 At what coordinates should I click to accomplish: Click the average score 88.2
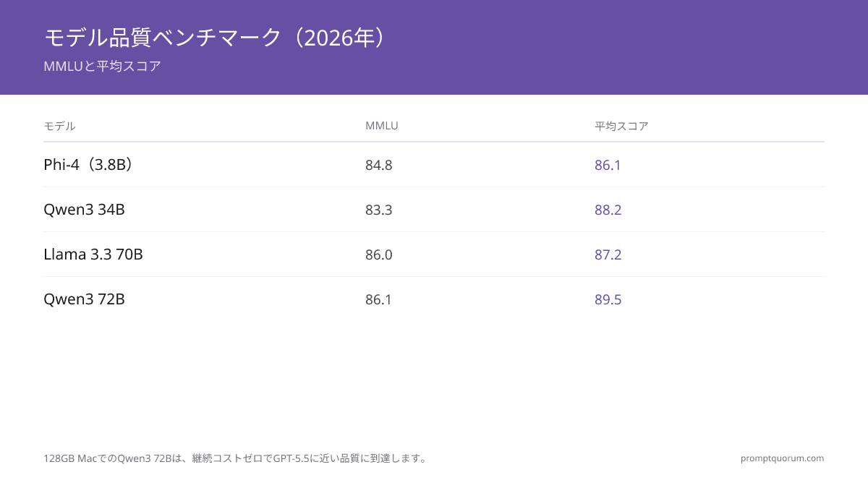(x=608, y=210)
